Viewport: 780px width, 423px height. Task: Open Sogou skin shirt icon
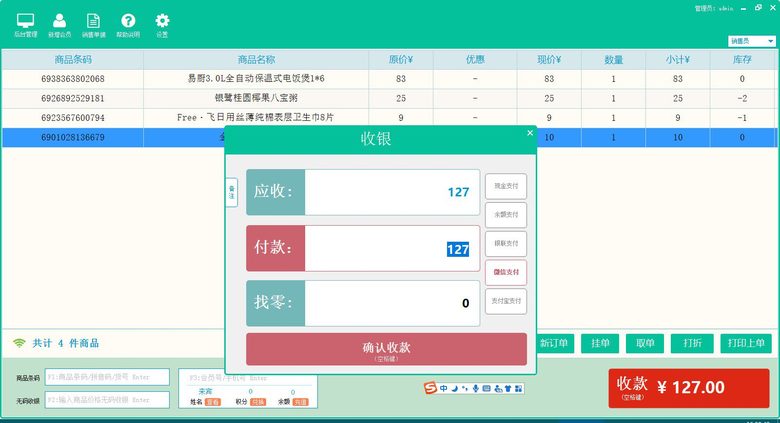pos(508,388)
